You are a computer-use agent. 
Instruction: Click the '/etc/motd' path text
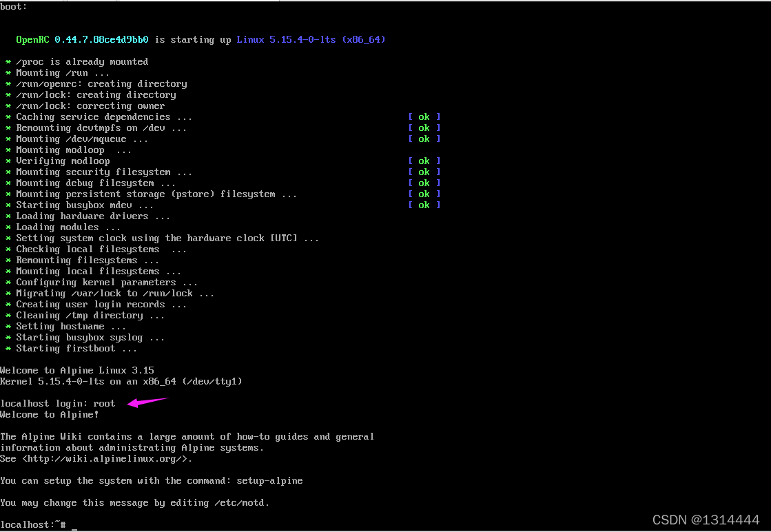click(239, 503)
